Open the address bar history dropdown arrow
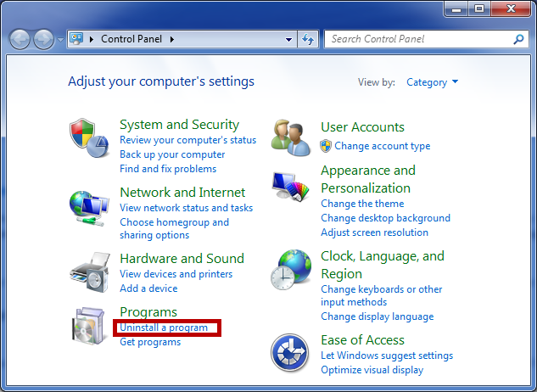Image resolution: width=537 pixels, height=392 pixels. tap(288, 39)
